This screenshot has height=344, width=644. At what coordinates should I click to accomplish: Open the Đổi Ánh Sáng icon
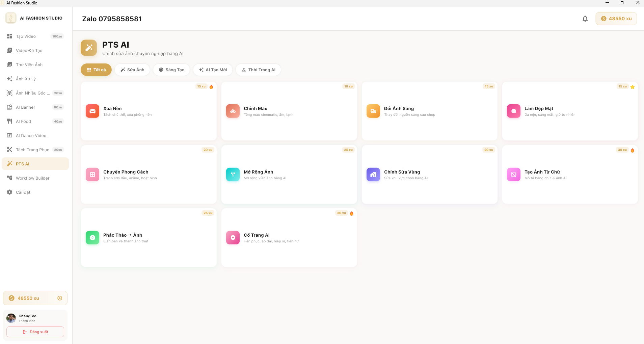click(x=373, y=111)
